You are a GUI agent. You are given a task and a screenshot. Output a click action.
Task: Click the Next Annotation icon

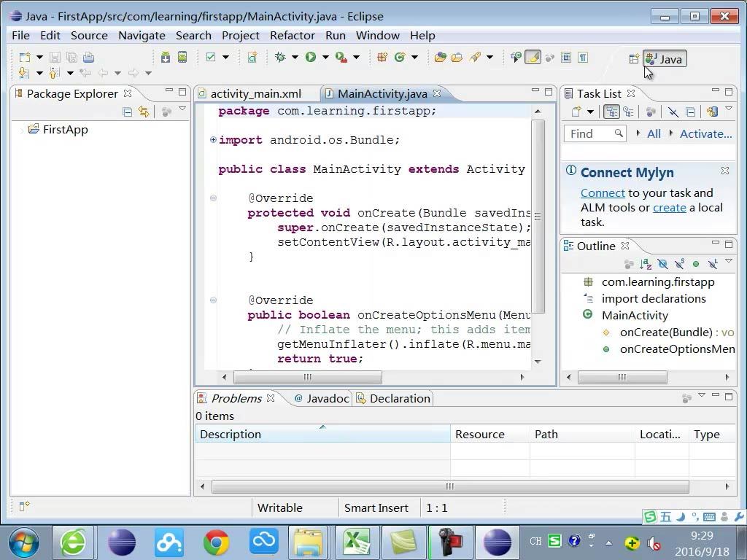click(24, 73)
